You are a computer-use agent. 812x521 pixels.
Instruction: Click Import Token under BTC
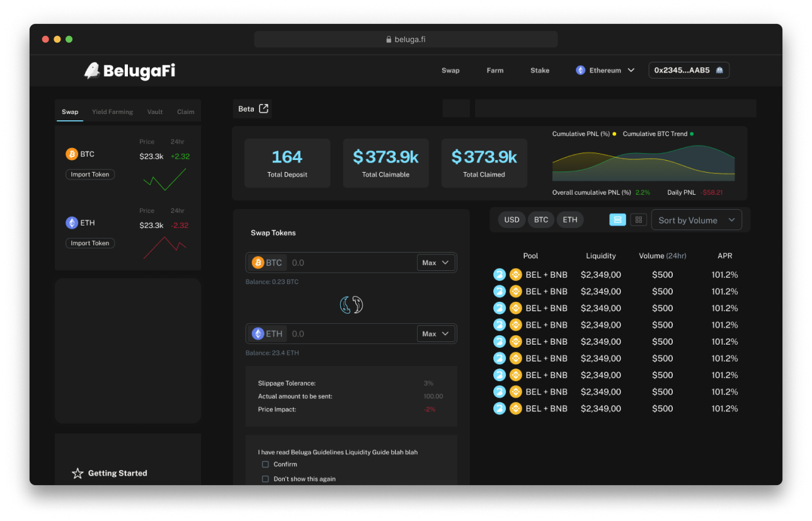click(90, 175)
